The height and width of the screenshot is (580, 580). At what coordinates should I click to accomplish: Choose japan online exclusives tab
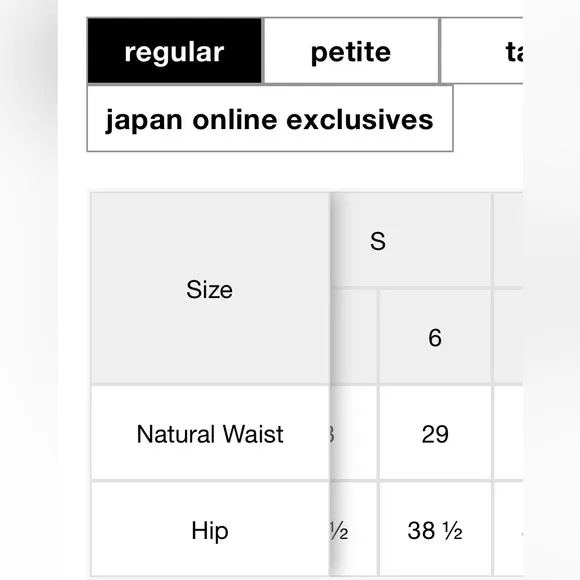270,119
